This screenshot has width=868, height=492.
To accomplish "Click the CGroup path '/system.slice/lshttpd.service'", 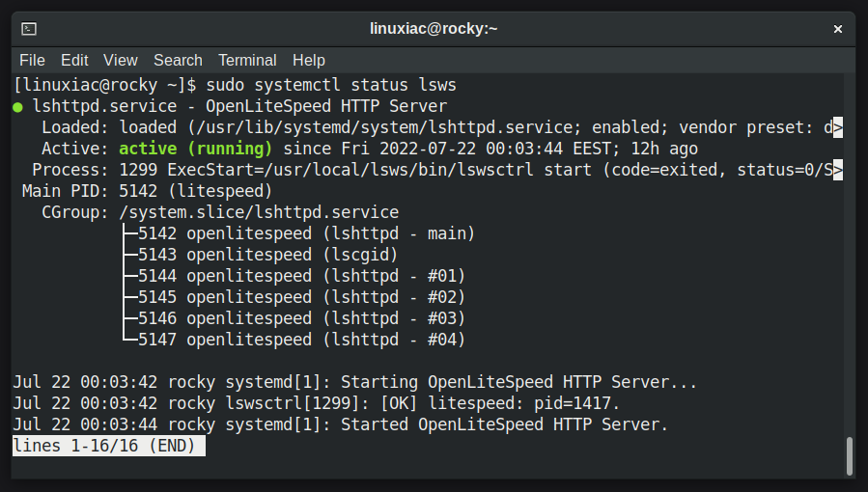I will click(x=259, y=212).
